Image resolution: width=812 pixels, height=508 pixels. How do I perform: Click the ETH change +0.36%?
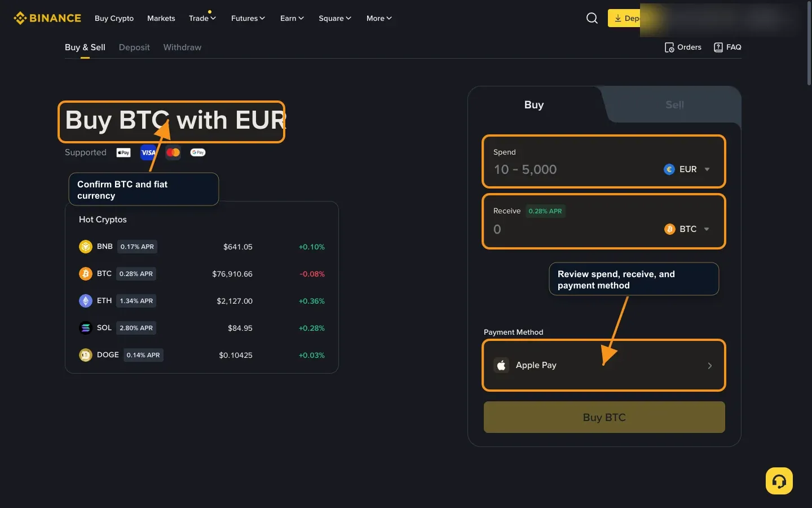click(x=312, y=301)
